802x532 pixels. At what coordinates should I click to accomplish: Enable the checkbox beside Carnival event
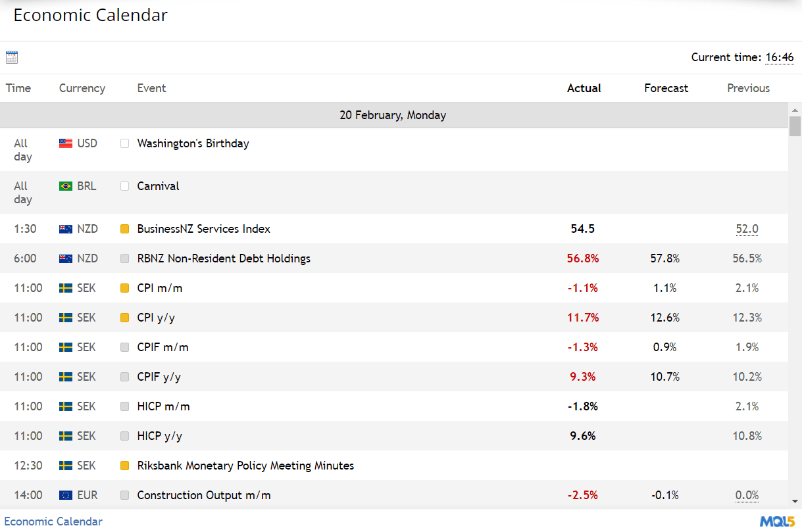124,185
